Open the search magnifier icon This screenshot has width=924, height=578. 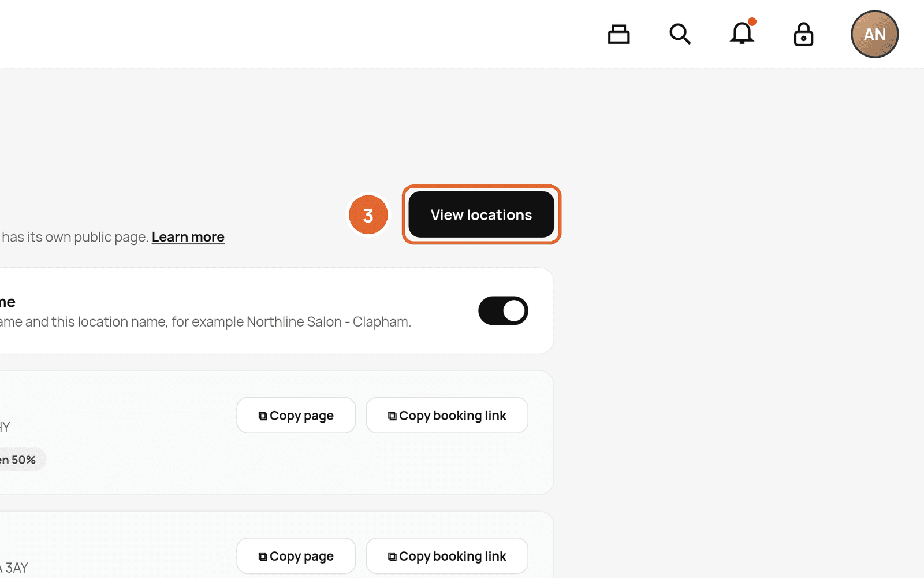click(x=680, y=34)
